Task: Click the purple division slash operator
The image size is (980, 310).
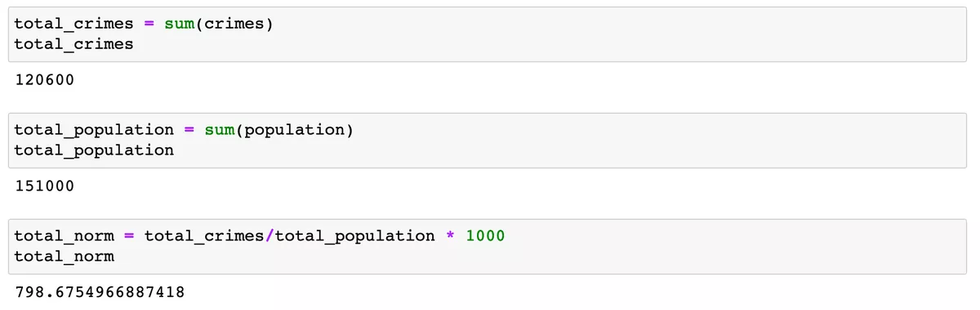Action: 269,236
